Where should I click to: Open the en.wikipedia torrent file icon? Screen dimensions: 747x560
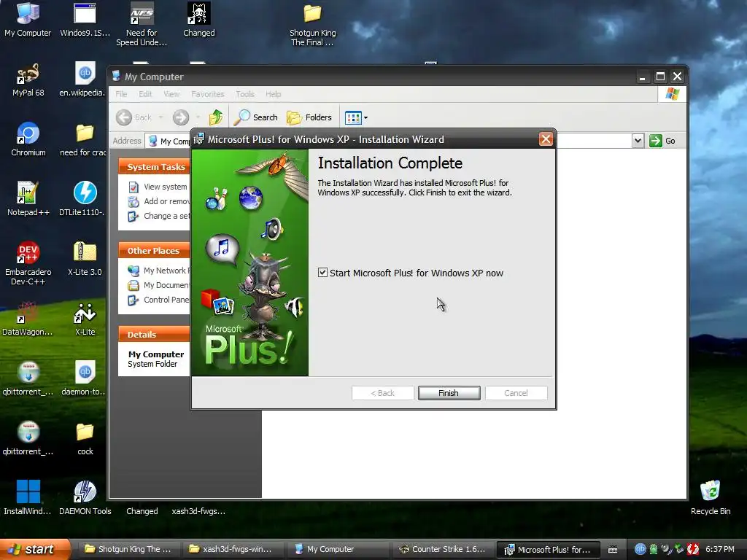[85, 79]
